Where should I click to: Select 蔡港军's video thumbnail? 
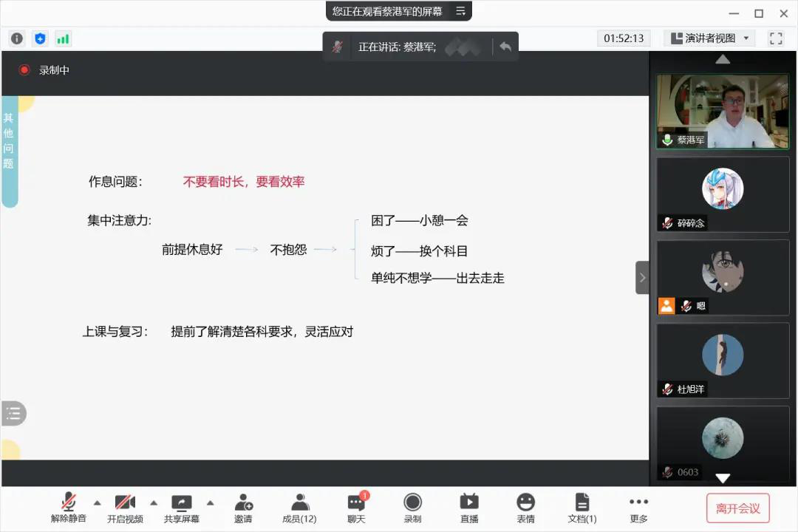click(723, 111)
